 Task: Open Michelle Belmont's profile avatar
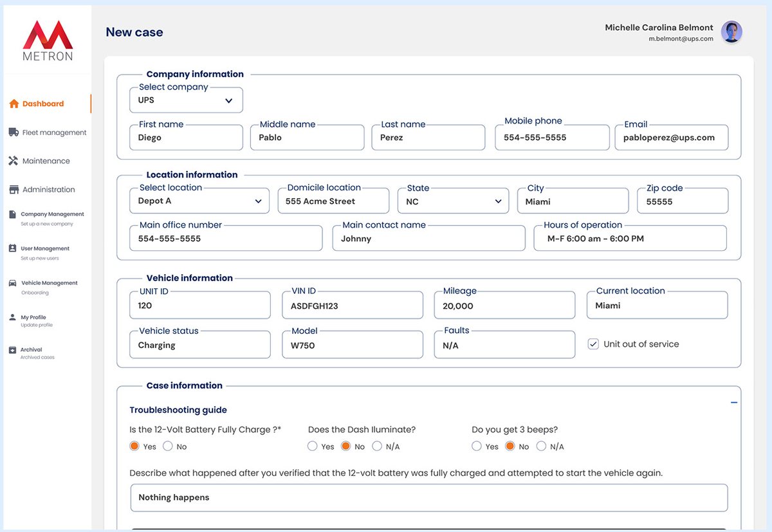point(731,32)
